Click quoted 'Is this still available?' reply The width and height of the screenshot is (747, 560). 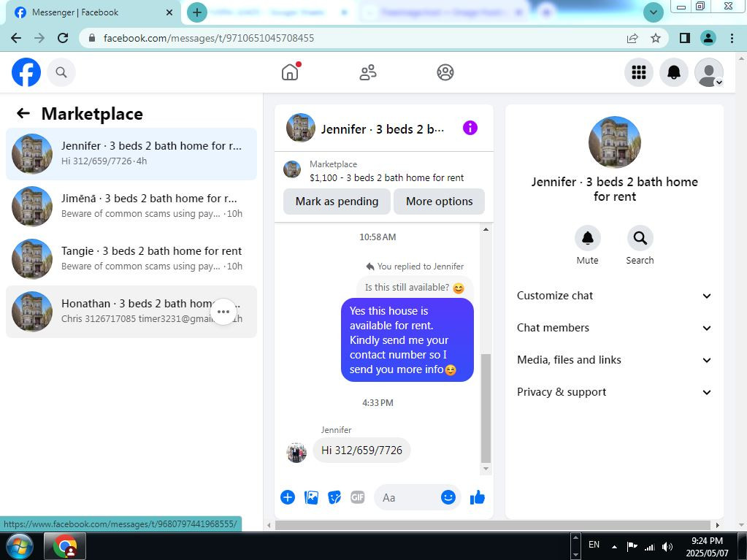click(415, 288)
